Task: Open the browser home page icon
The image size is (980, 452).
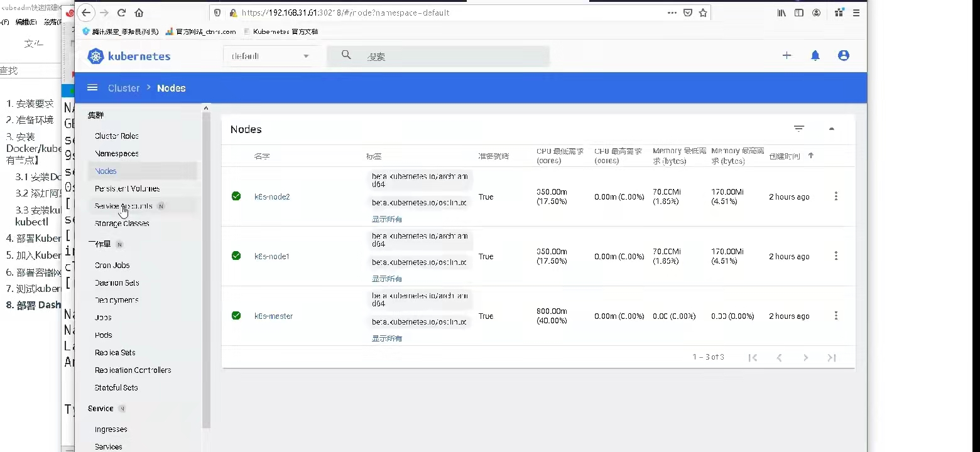Action: (x=139, y=13)
